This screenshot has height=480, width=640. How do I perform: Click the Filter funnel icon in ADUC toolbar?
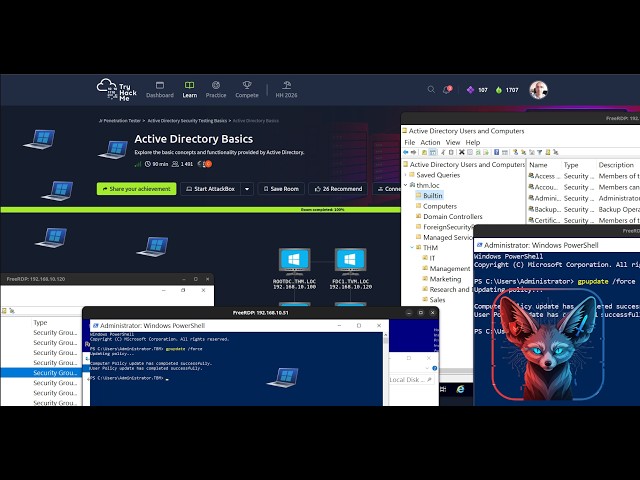(540, 152)
